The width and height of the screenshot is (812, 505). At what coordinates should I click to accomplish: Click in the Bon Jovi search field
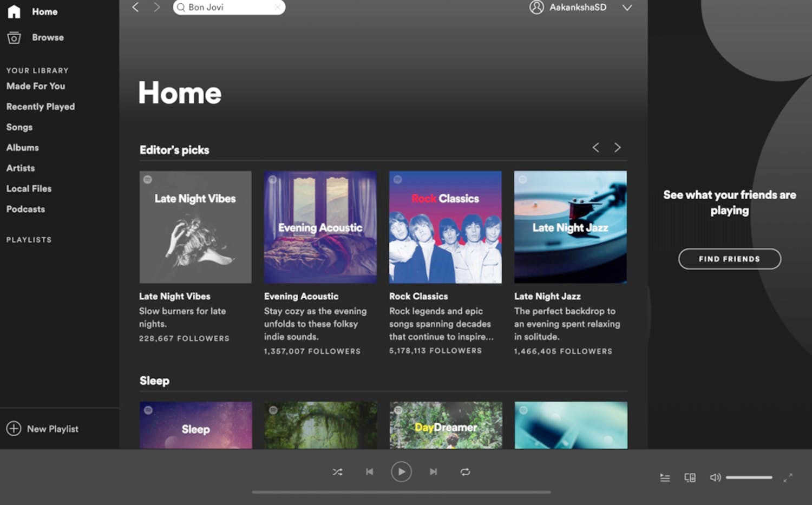[x=229, y=8]
